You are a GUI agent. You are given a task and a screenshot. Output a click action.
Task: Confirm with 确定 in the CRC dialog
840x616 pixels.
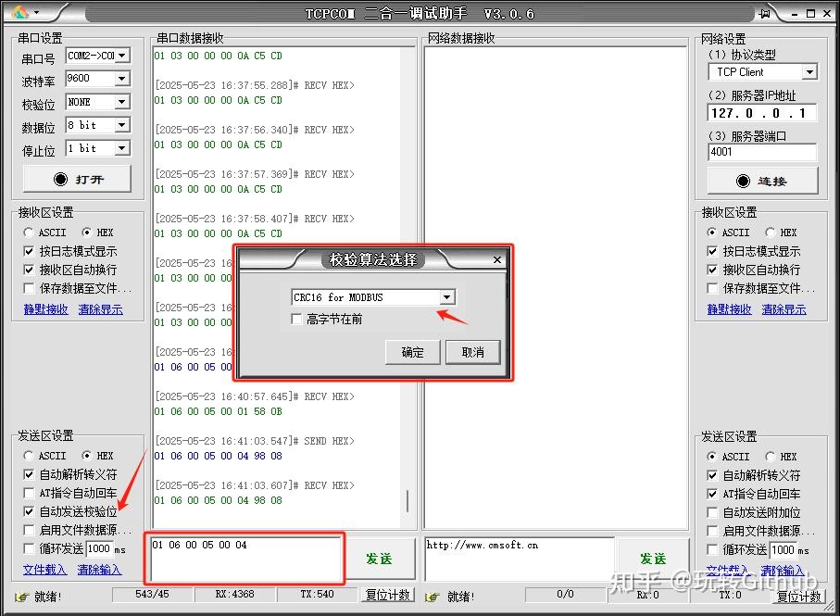(411, 352)
